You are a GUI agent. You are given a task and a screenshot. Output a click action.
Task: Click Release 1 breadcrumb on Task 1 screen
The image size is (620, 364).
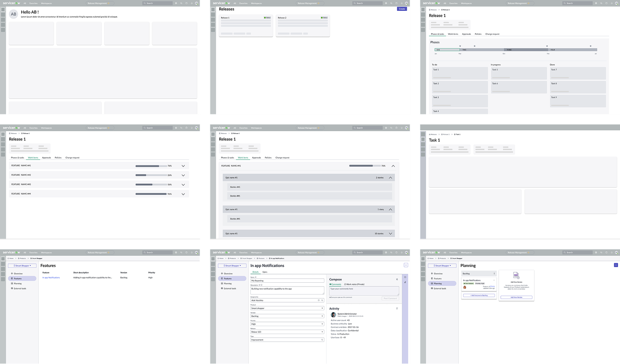coord(446,134)
